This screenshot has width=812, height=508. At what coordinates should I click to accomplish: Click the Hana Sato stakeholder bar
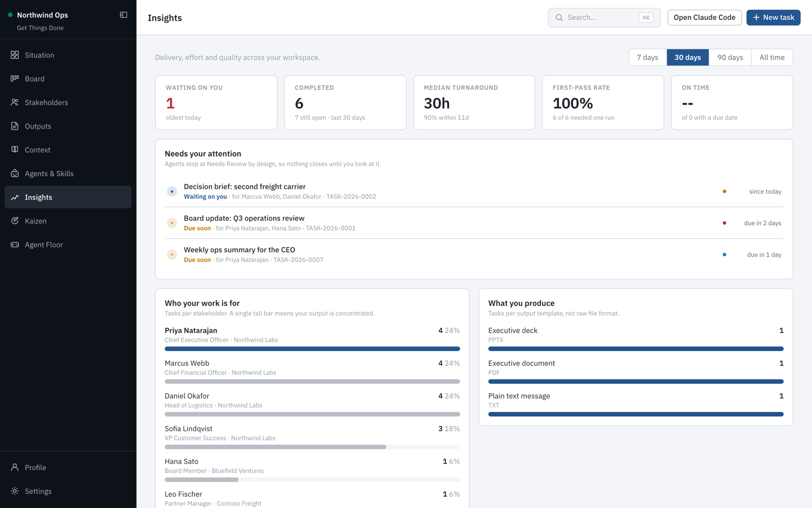(x=312, y=480)
